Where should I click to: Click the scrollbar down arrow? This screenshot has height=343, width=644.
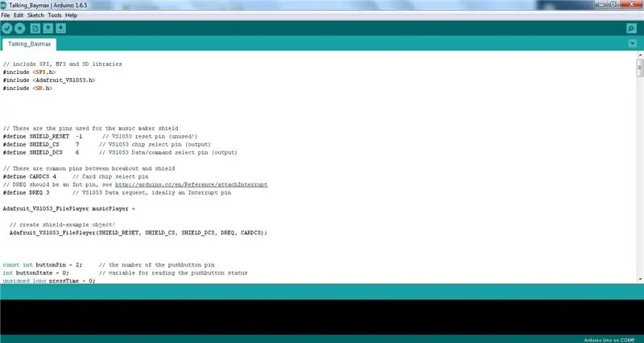pyautogui.click(x=640, y=279)
